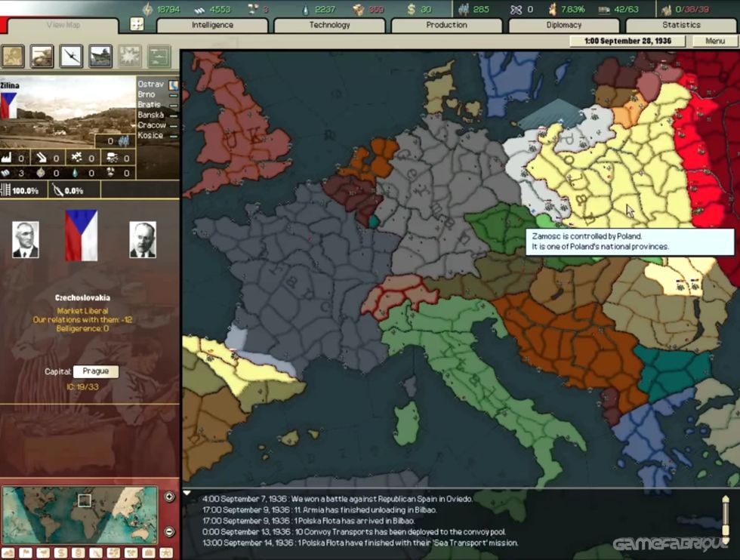The width and height of the screenshot is (740, 560).
Task: Open the air units airplane icon
Action: click(x=71, y=57)
